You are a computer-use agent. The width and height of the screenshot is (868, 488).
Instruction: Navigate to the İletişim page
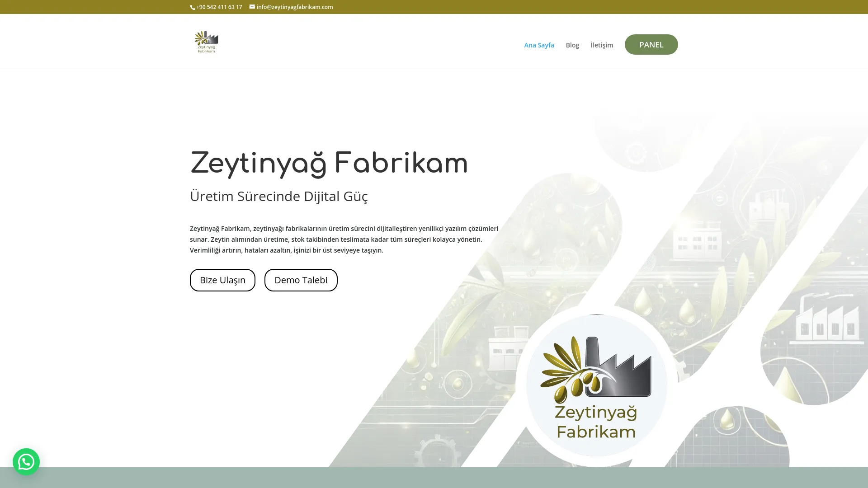pyautogui.click(x=602, y=45)
